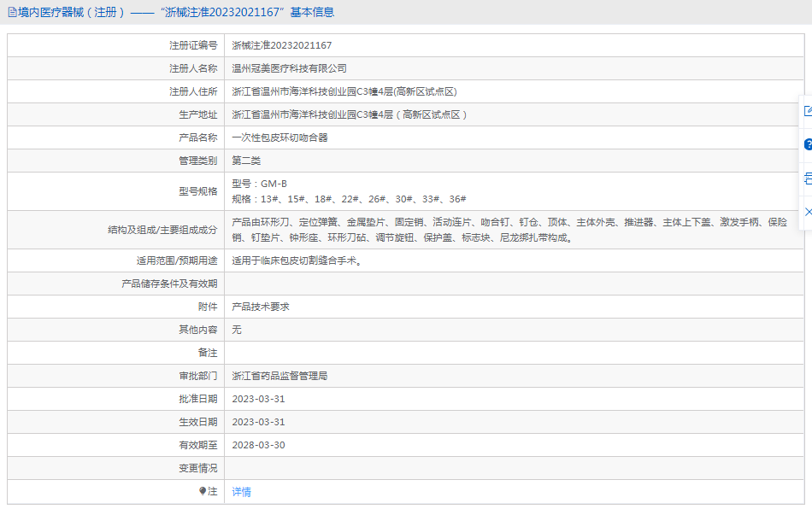The image size is (812, 509).
Task: Click the 其他内容 row label
Action: click(197, 330)
